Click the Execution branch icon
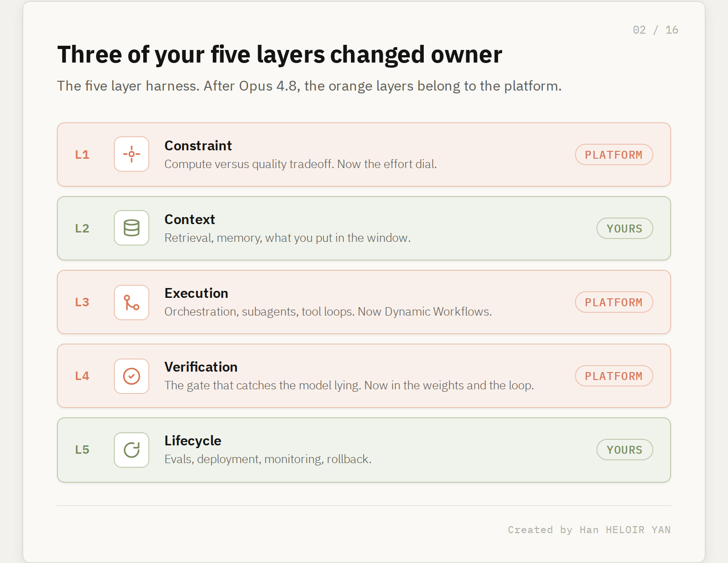 point(132,303)
